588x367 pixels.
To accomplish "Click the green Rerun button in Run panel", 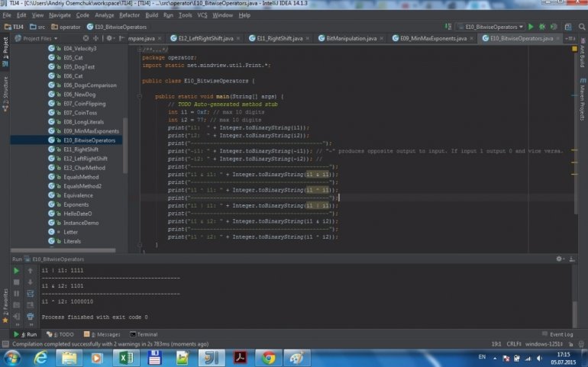I will [x=16, y=270].
